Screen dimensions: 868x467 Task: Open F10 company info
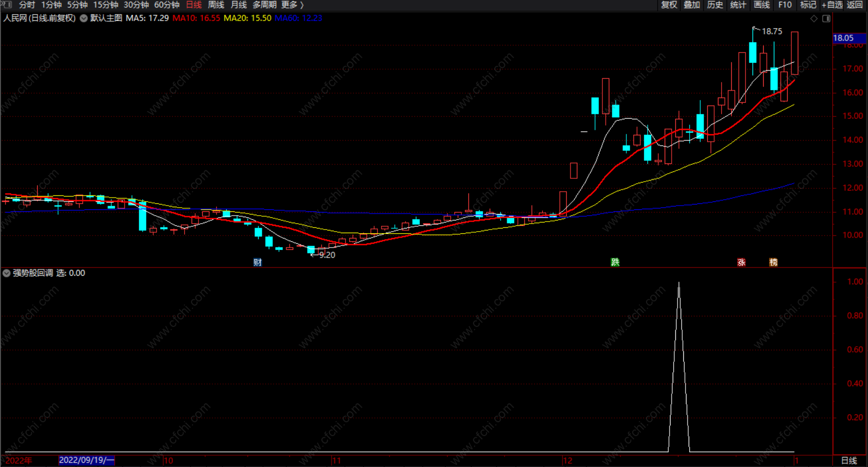coord(785,5)
